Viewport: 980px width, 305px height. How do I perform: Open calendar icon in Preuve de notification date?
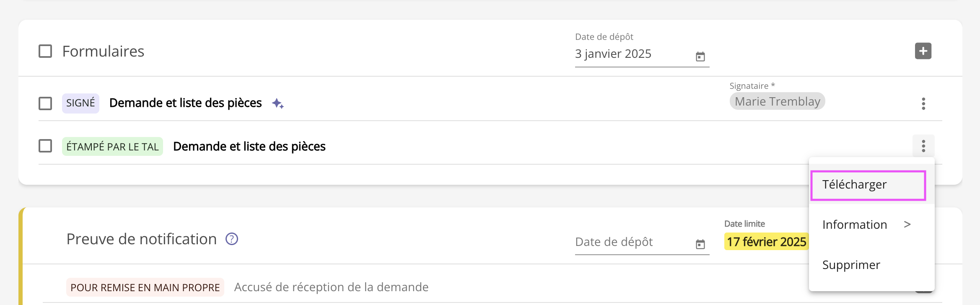click(700, 244)
